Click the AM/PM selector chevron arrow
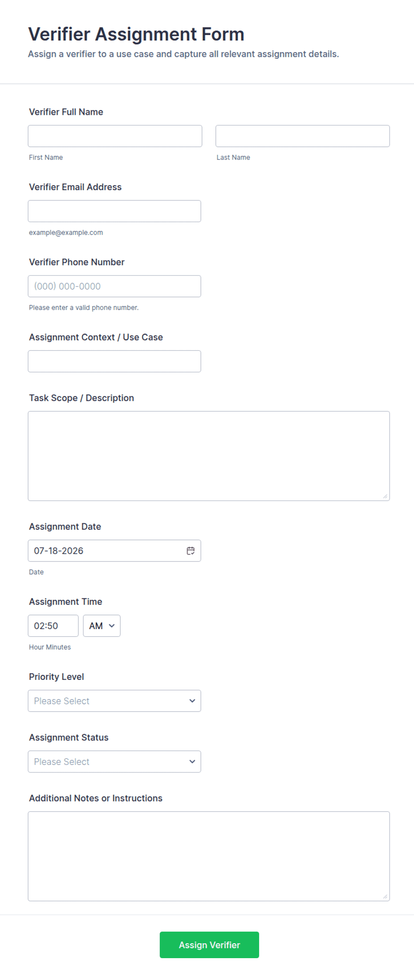 pyautogui.click(x=112, y=626)
